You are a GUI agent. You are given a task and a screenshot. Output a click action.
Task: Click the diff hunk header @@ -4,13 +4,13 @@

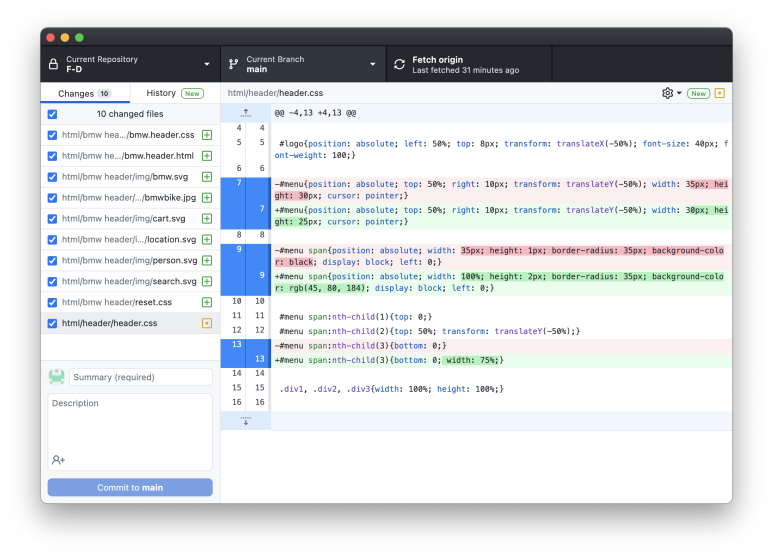[316, 113]
